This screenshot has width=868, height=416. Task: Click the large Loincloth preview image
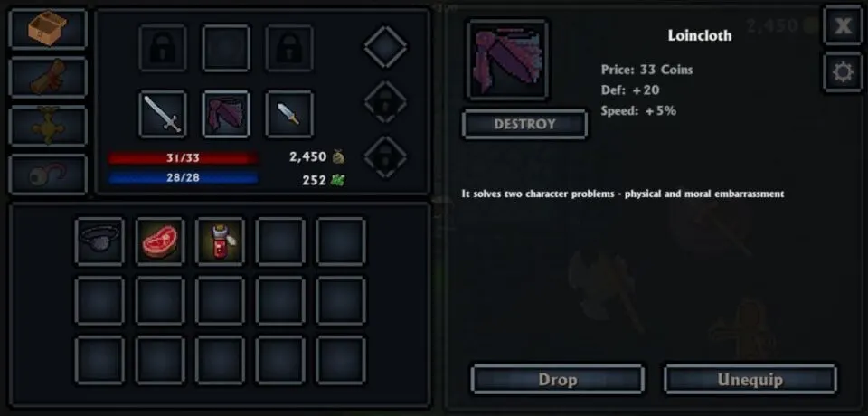tap(507, 60)
